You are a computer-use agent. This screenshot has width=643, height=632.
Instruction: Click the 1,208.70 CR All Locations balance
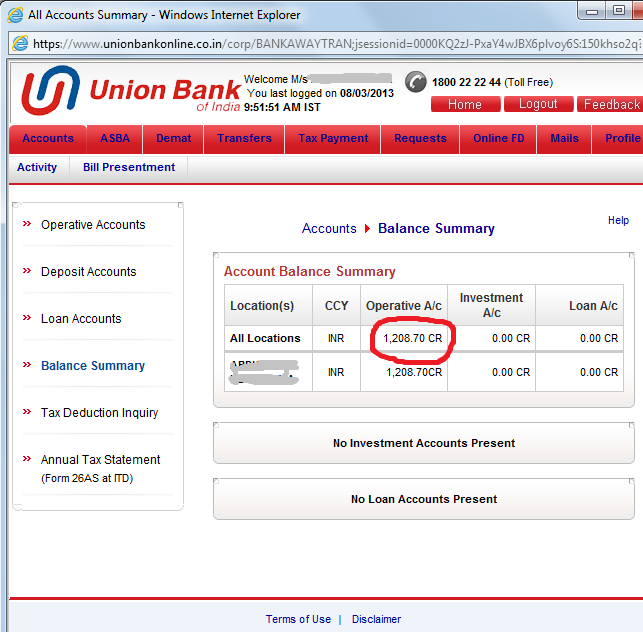coord(413,338)
